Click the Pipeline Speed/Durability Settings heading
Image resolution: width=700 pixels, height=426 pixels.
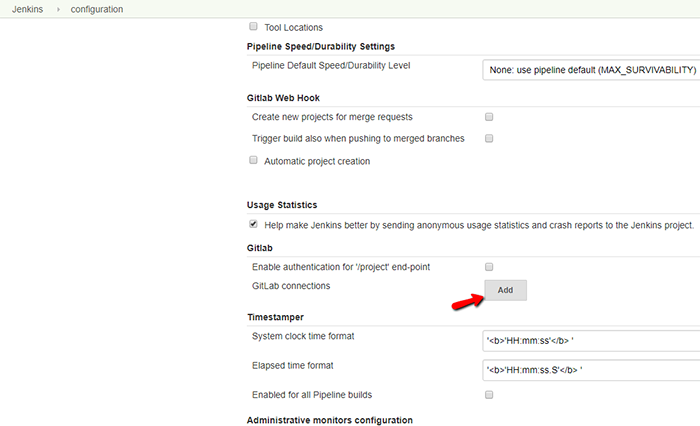321,46
